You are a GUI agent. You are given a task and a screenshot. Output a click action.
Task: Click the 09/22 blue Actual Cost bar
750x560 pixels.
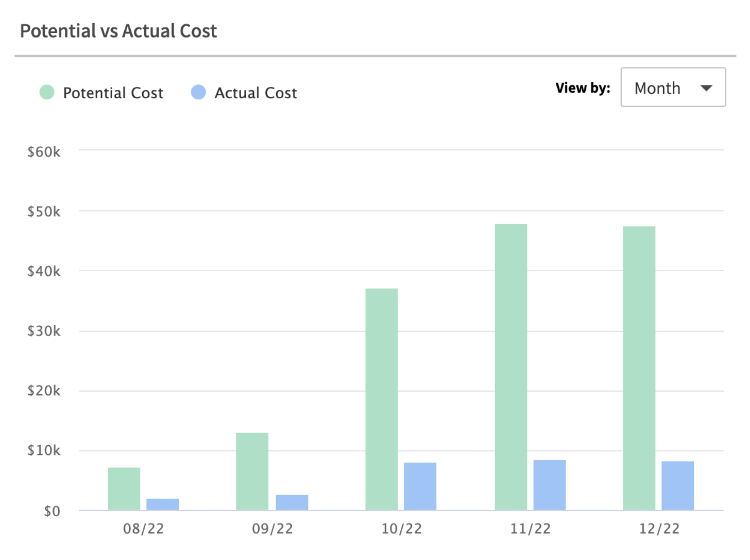tap(292, 502)
